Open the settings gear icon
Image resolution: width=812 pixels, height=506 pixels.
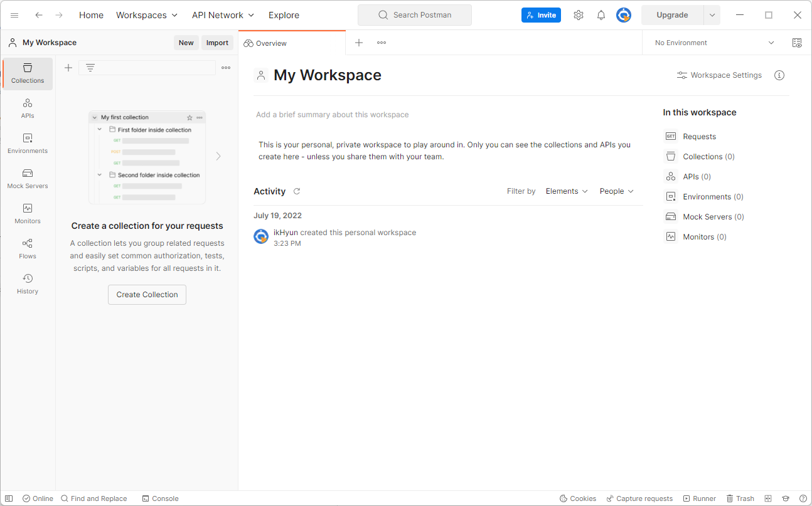pos(579,15)
